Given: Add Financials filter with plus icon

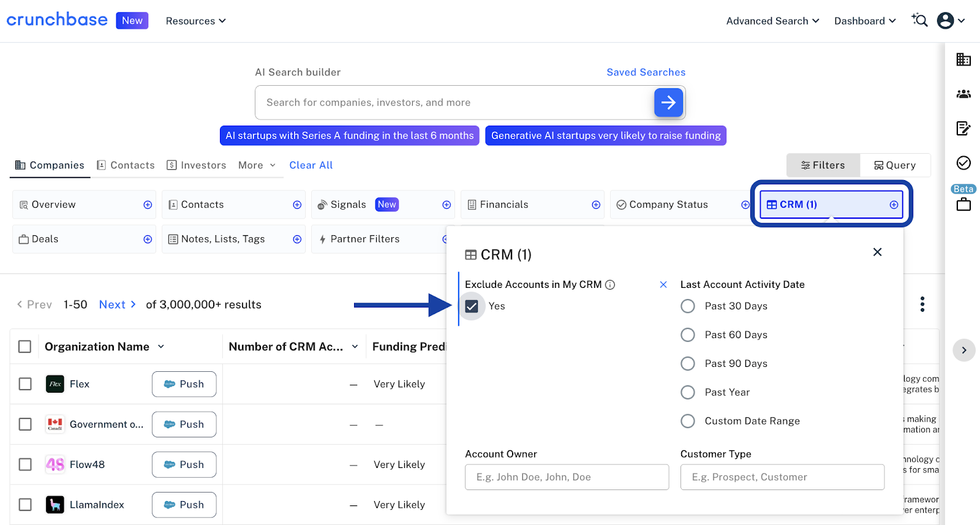Looking at the screenshot, I should (596, 205).
